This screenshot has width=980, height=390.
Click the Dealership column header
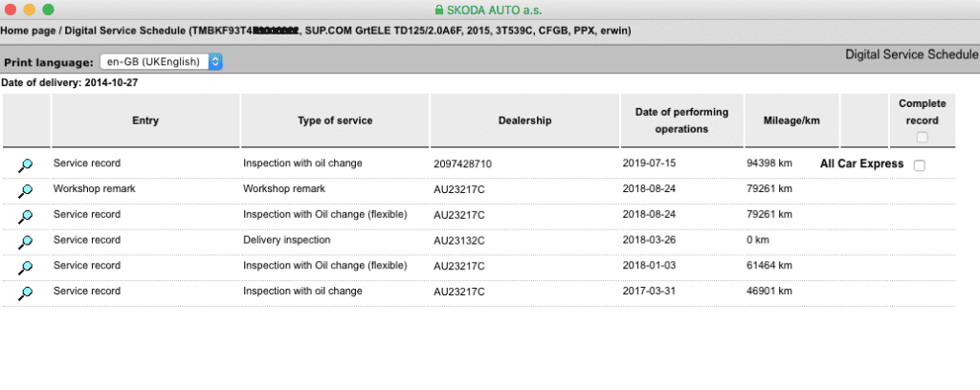pos(525,120)
